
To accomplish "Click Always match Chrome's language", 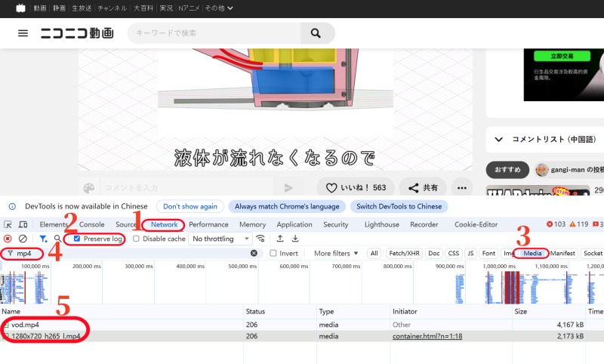I will click(x=287, y=206).
